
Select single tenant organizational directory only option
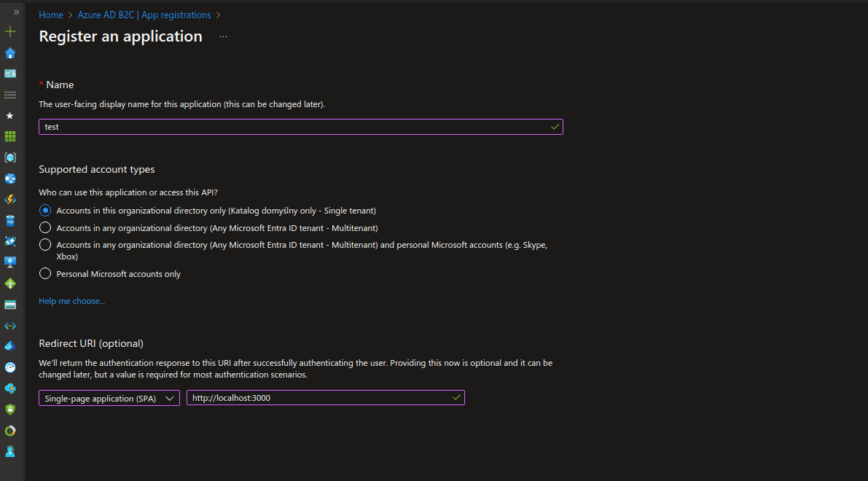pos(45,211)
